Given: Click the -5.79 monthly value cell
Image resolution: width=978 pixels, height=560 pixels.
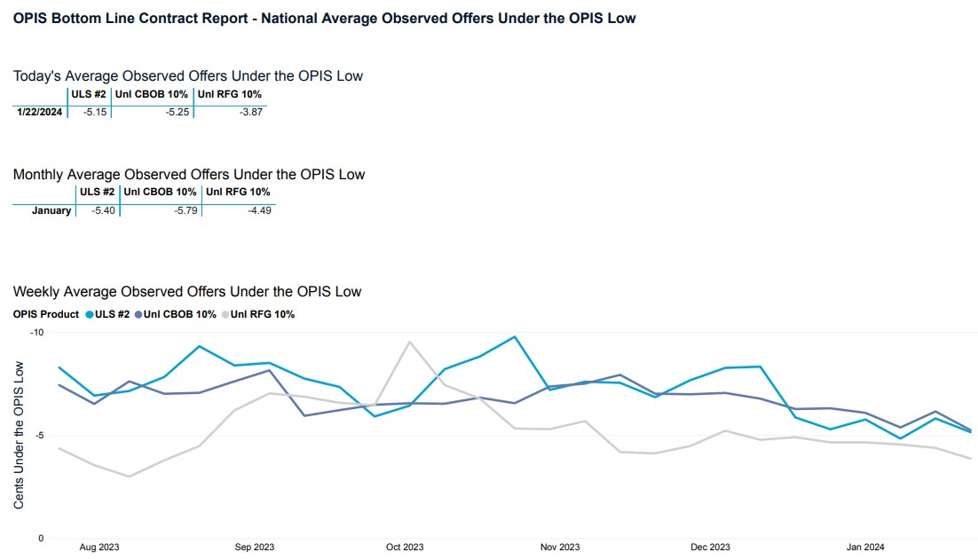Looking at the screenshot, I should tap(184, 210).
